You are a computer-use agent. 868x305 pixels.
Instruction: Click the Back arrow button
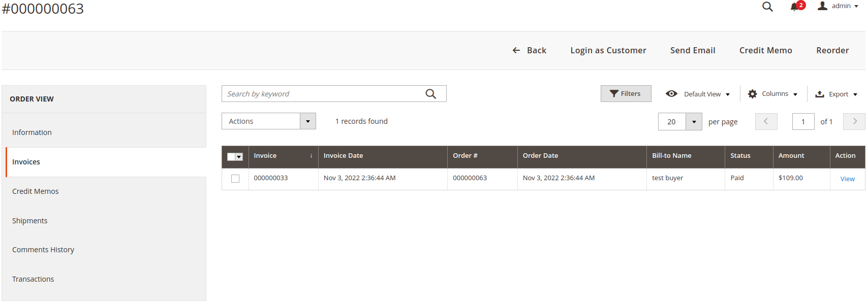pyautogui.click(x=529, y=50)
